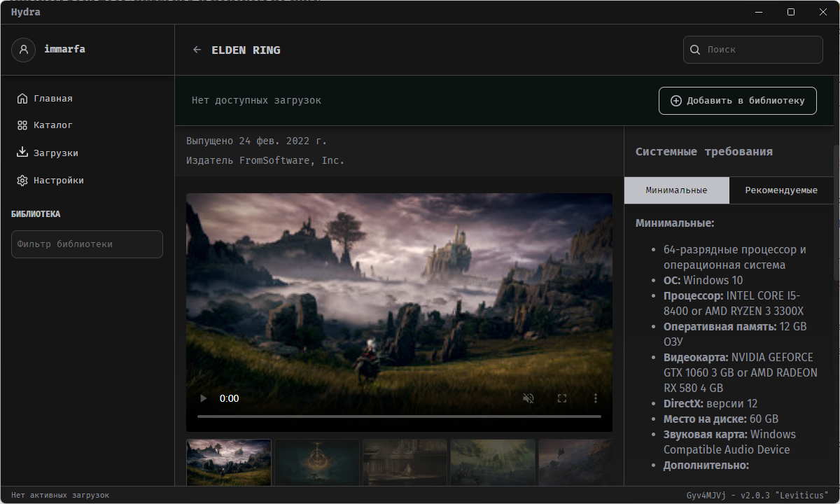This screenshot has width=840, height=504.
Task: Click the 0:00 video time text
Action: tap(230, 398)
